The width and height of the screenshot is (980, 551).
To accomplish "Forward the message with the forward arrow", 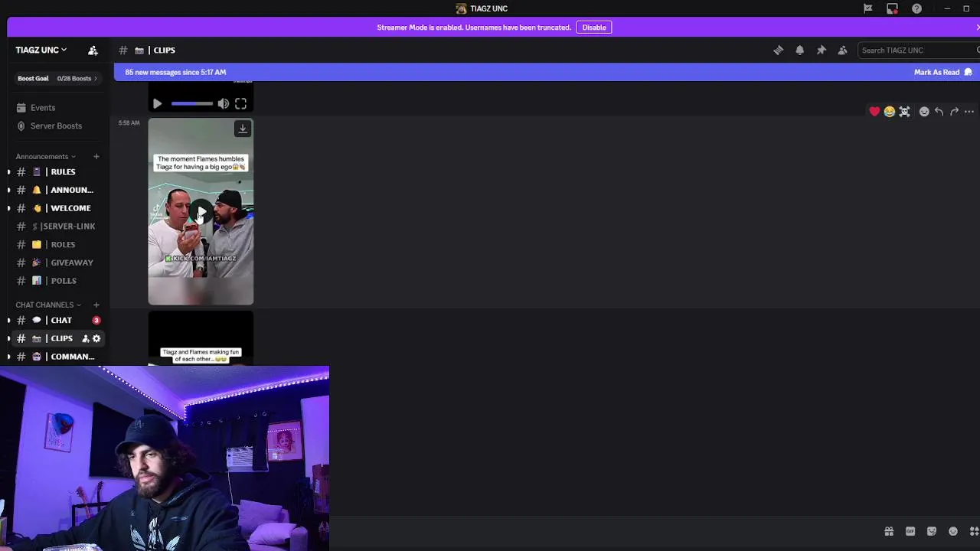I will tap(954, 112).
